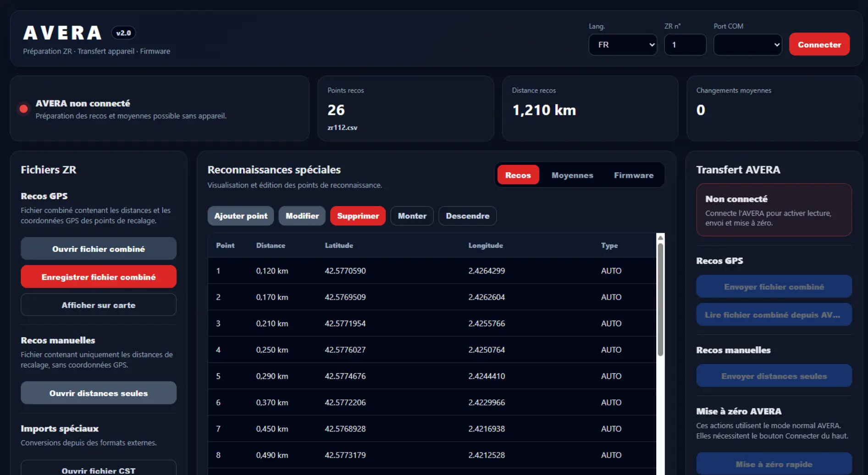
Task: Click the v2.0 version badge
Action: tap(123, 33)
